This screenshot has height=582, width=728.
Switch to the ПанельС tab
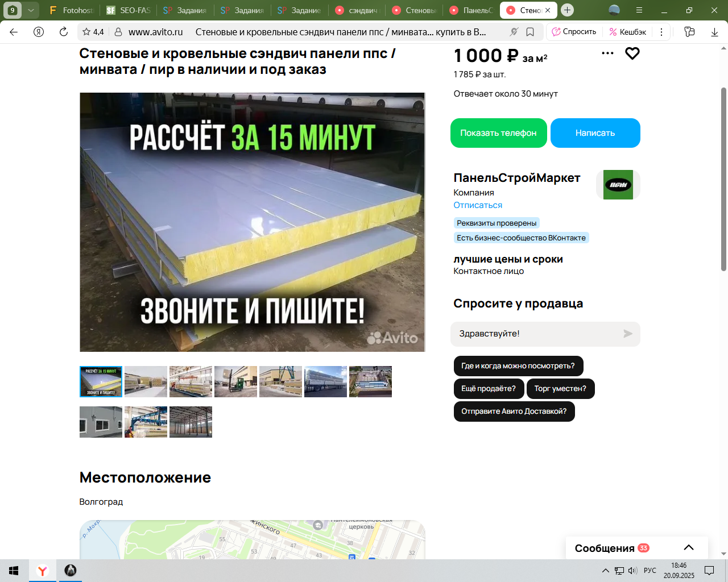(x=471, y=10)
